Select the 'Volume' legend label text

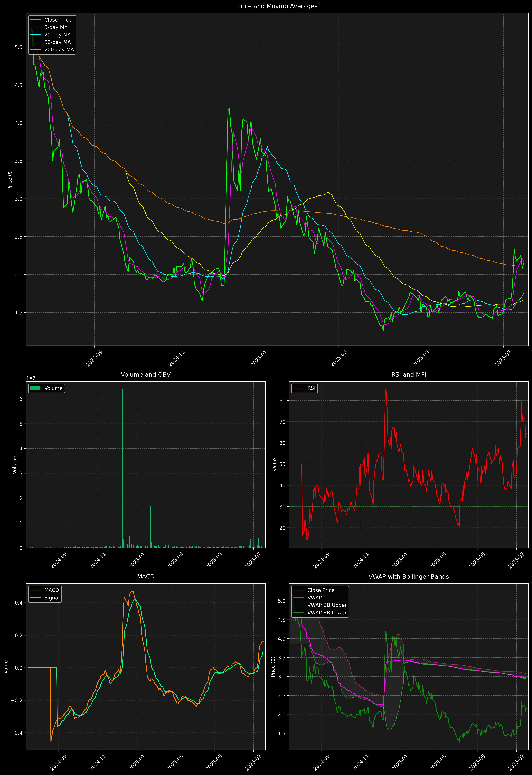(53, 388)
